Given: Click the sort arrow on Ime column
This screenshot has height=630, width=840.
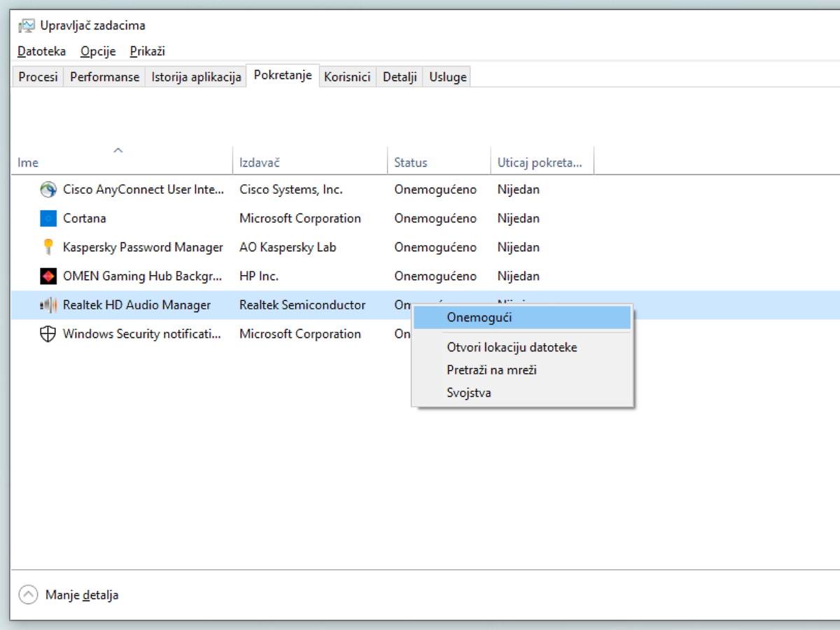Looking at the screenshot, I should click(x=119, y=150).
